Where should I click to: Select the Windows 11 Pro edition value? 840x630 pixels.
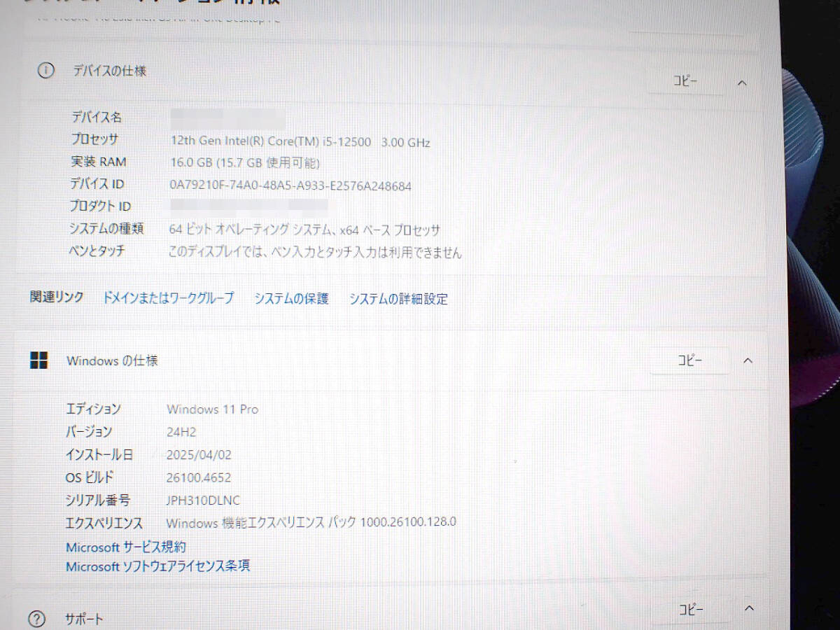pos(213,409)
